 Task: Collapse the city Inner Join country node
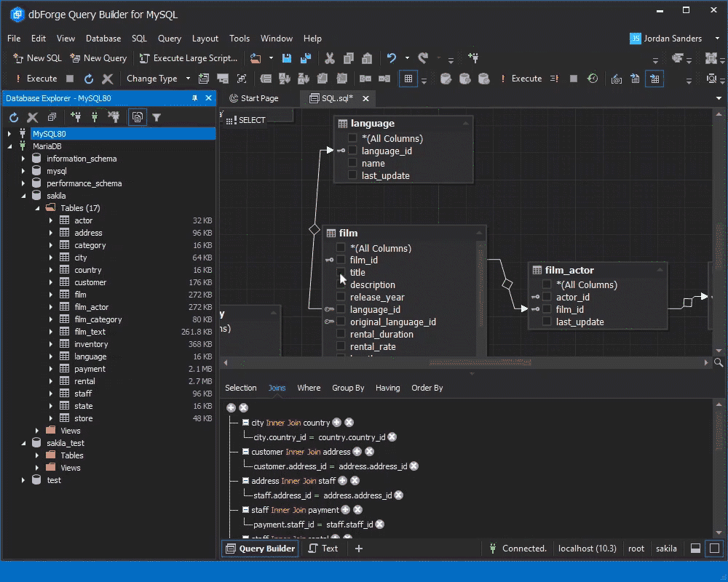click(245, 423)
